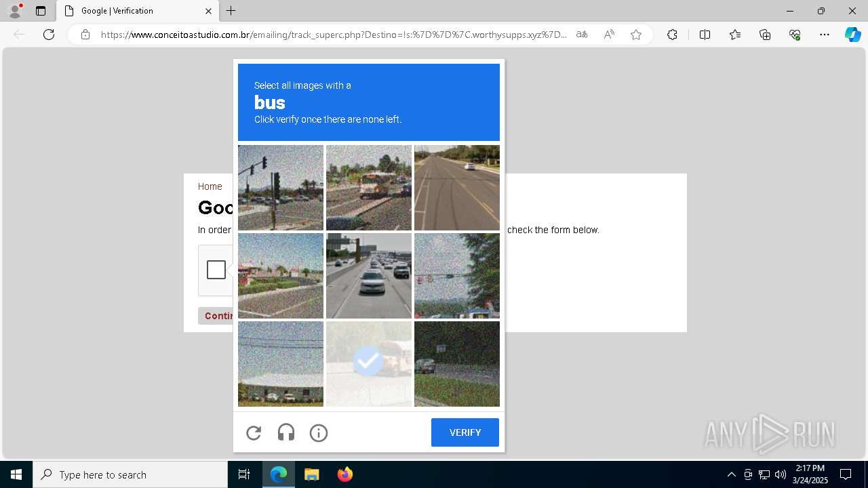The image size is (868, 488).
Task: Add page to favorites star
Action: (x=636, y=35)
